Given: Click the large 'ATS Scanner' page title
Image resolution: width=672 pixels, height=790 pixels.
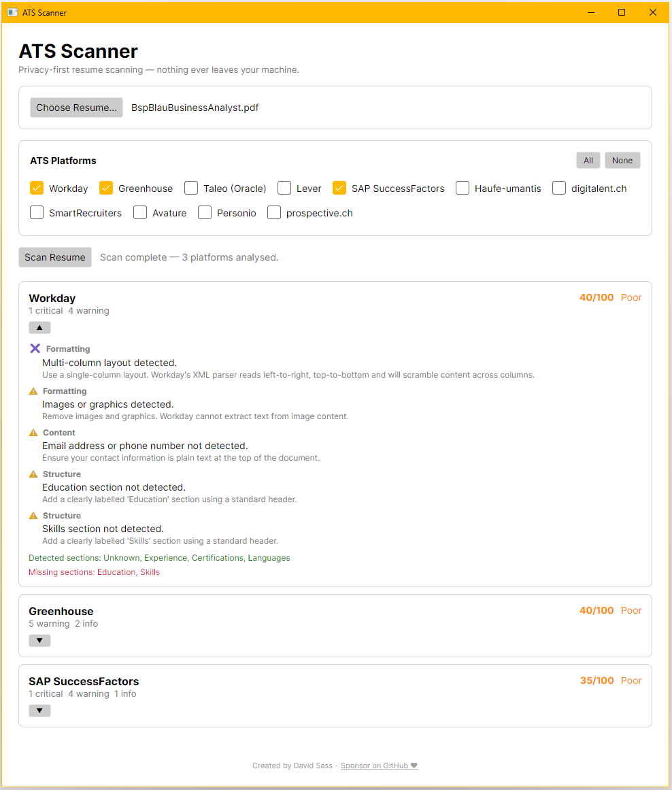Looking at the screenshot, I should click(78, 51).
